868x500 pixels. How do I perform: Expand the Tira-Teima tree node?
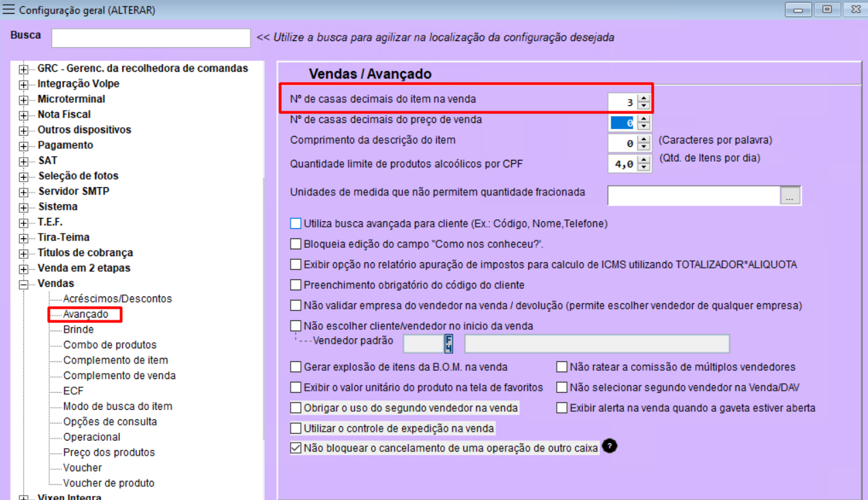(x=24, y=238)
